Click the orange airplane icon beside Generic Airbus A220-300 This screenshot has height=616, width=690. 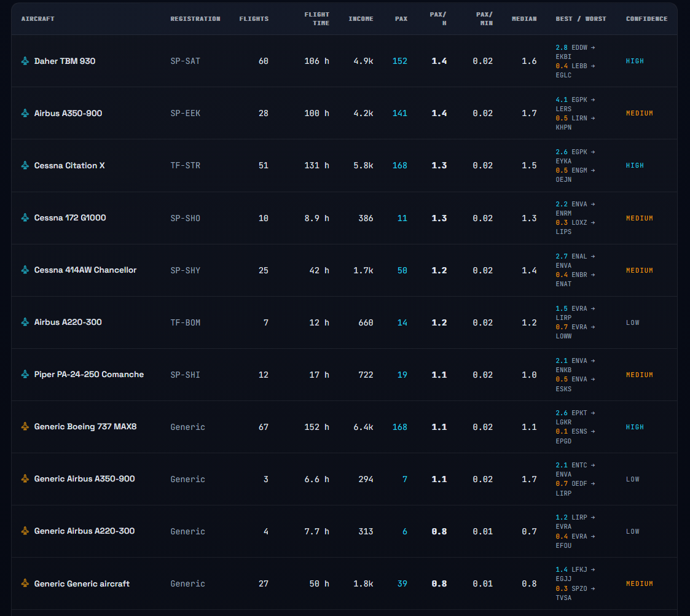tap(25, 531)
